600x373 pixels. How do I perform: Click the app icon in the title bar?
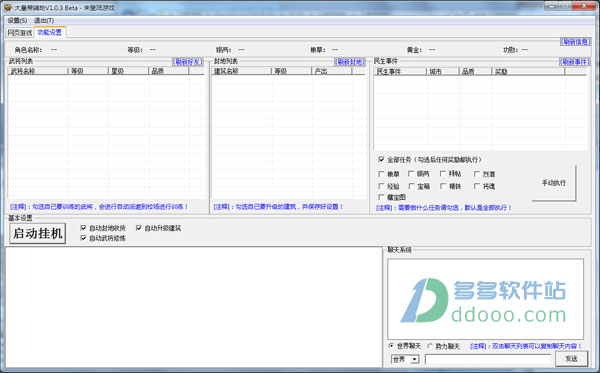click(x=7, y=7)
